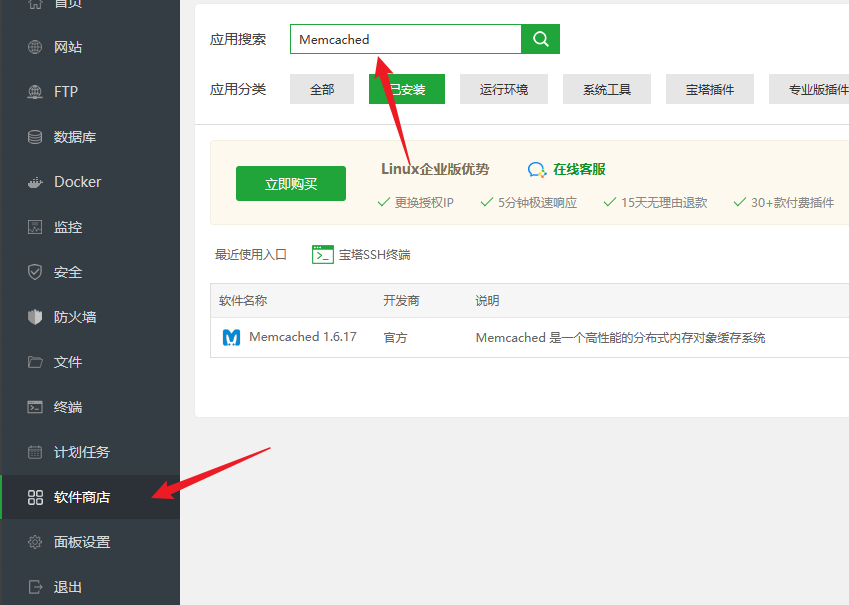The image size is (849, 605).
Task: Click the 说明 column header
Action: pos(487,301)
